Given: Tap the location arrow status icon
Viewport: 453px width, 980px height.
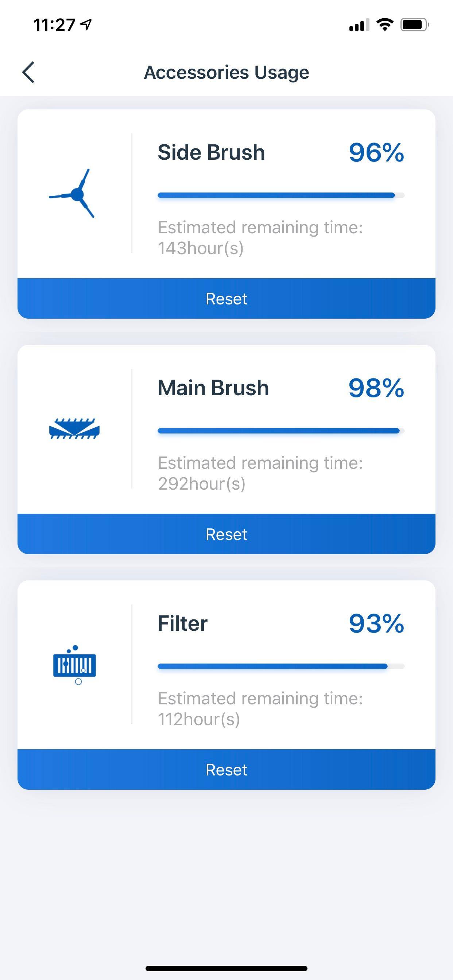Looking at the screenshot, I should [x=86, y=25].
